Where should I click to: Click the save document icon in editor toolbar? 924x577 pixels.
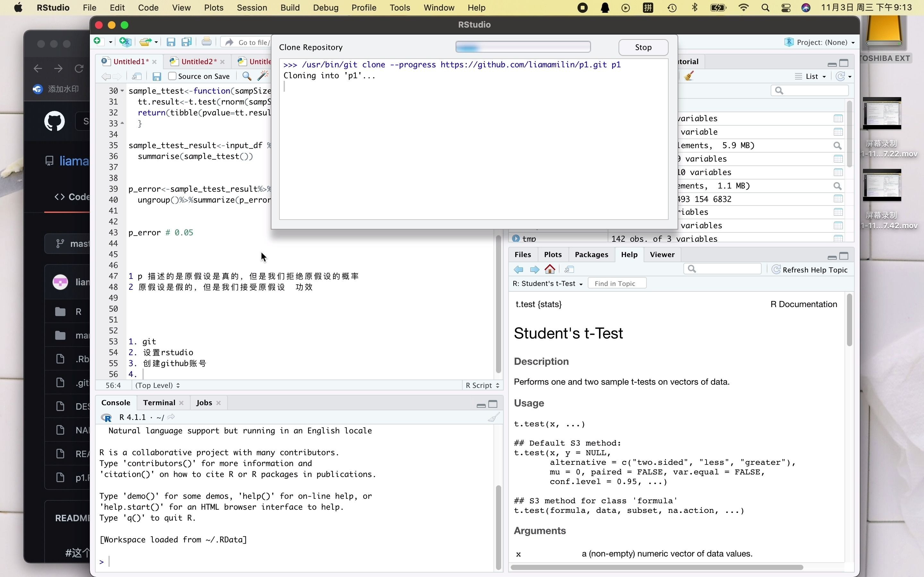[157, 76]
